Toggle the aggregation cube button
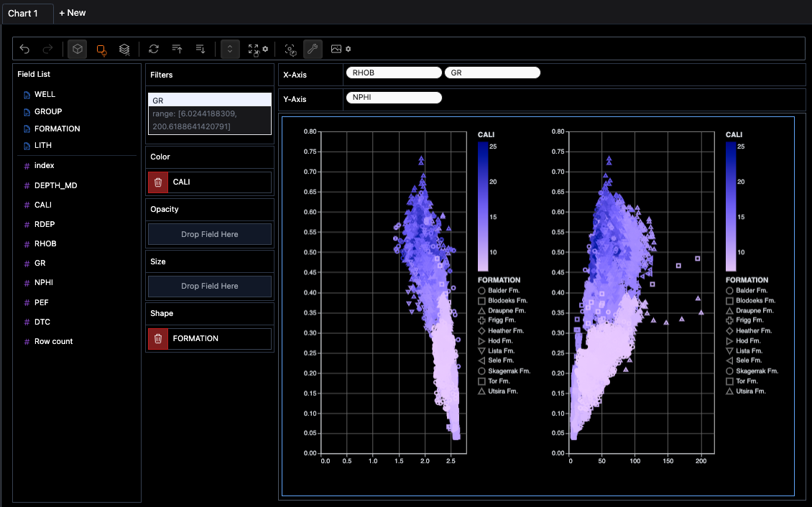Image resolution: width=812 pixels, height=507 pixels. (78, 49)
